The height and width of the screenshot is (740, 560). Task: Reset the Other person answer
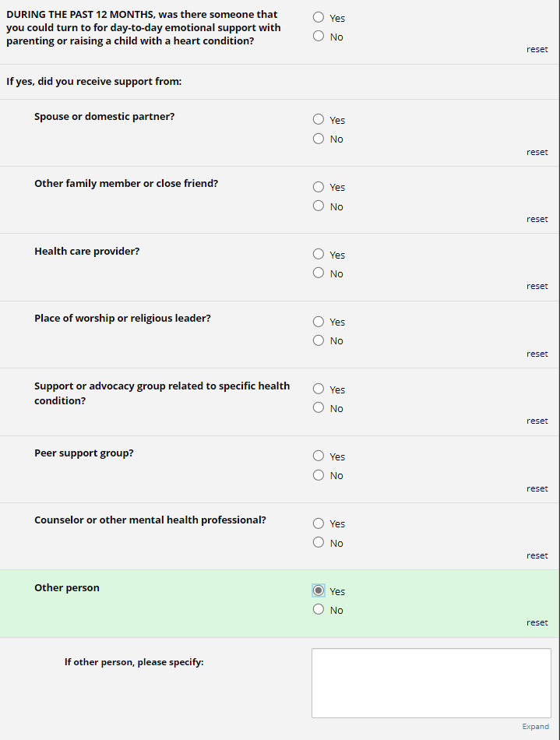[x=537, y=622]
